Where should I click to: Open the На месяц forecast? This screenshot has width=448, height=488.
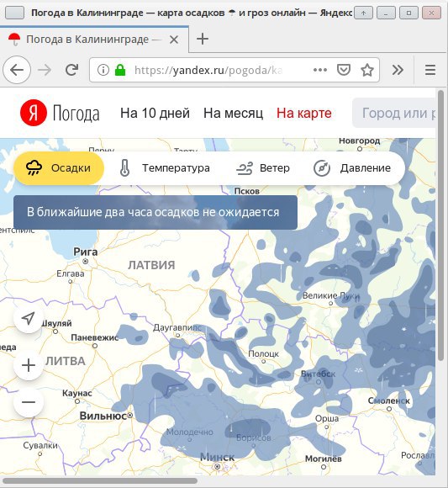[x=233, y=114]
